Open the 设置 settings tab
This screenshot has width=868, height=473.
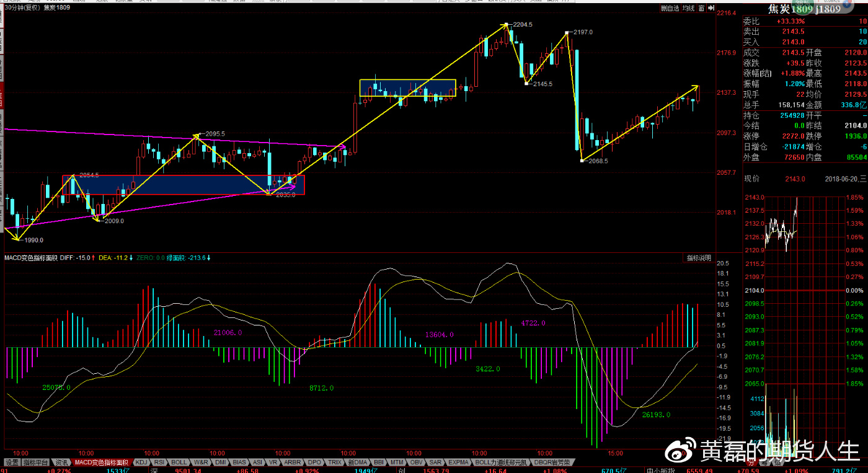pos(12,462)
